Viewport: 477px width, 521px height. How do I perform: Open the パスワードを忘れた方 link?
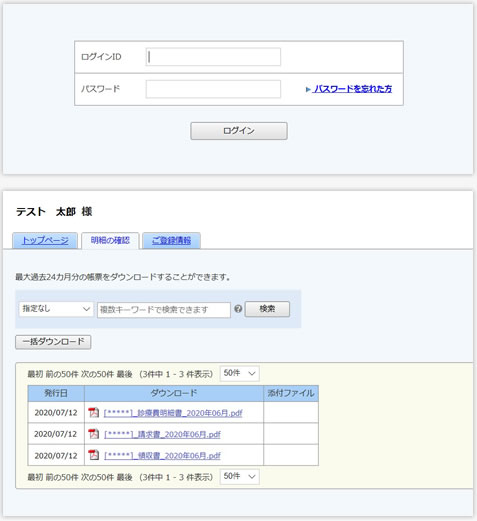(x=353, y=89)
